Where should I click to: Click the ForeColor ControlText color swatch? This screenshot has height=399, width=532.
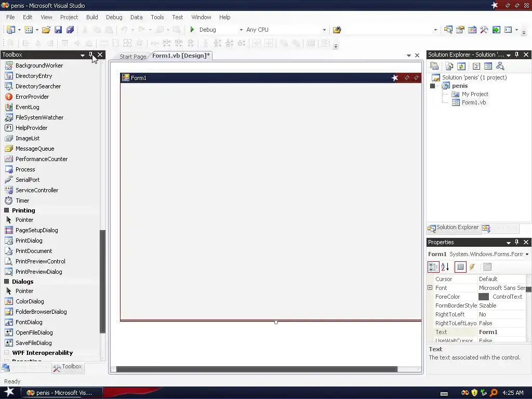pos(484,297)
